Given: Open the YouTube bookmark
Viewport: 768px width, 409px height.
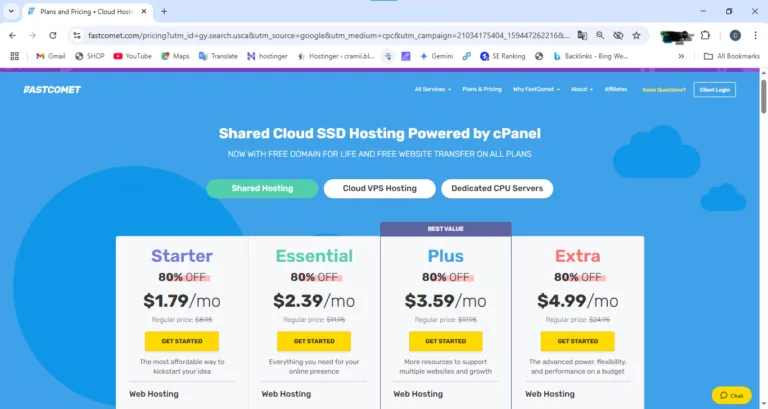Looking at the screenshot, I should [x=132, y=56].
